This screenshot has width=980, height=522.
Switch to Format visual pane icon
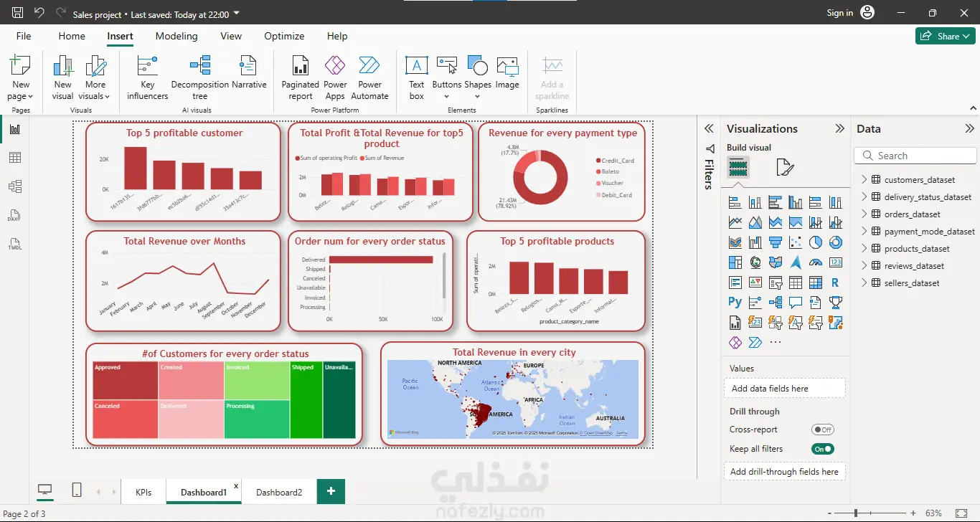point(785,168)
